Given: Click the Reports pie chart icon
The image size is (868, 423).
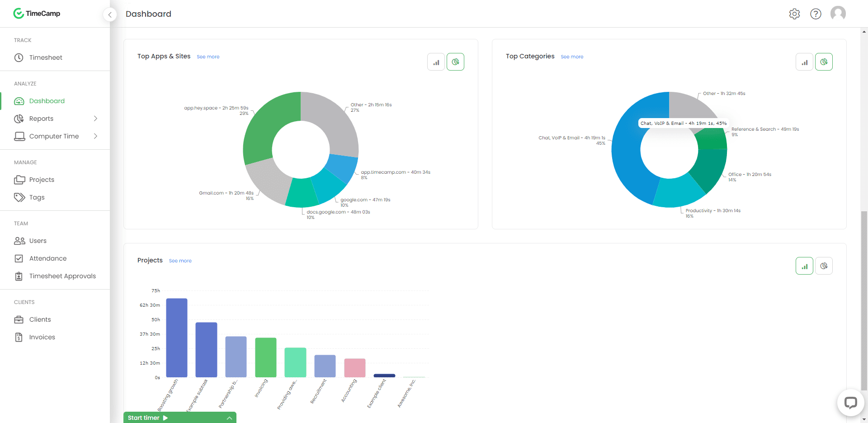Looking at the screenshot, I should (x=19, y=119).
